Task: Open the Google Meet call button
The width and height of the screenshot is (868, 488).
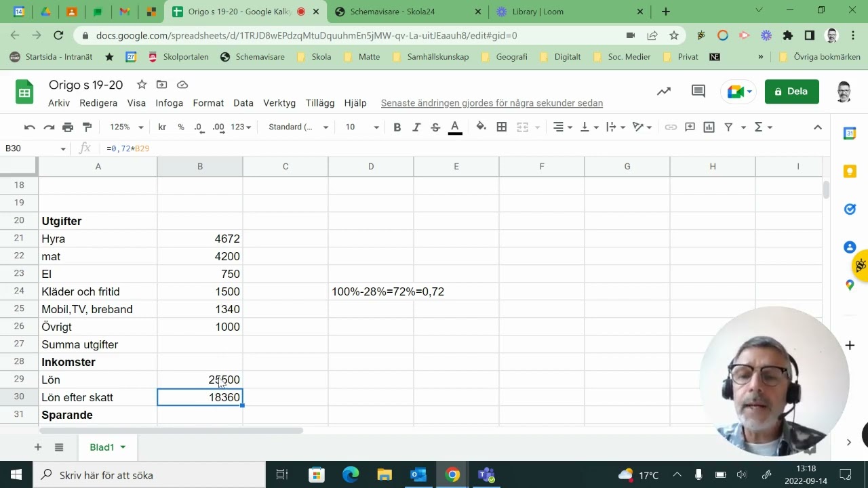Action: pyautogui.click(x=738, y=91)
